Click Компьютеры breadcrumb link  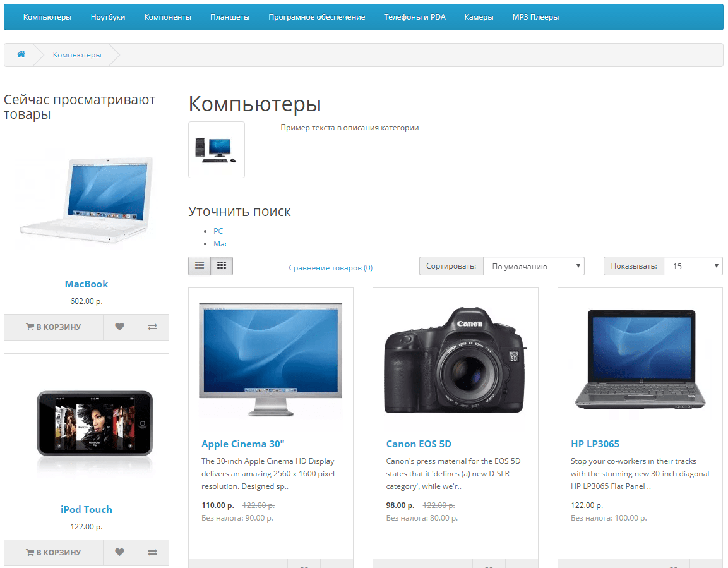[76, 55]
